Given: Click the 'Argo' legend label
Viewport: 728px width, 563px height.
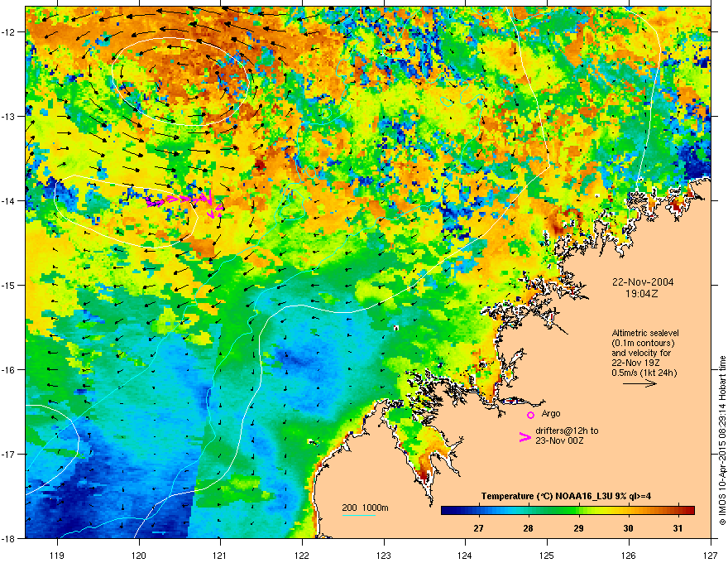Looking at the screenshot, I should click(551, 414).
